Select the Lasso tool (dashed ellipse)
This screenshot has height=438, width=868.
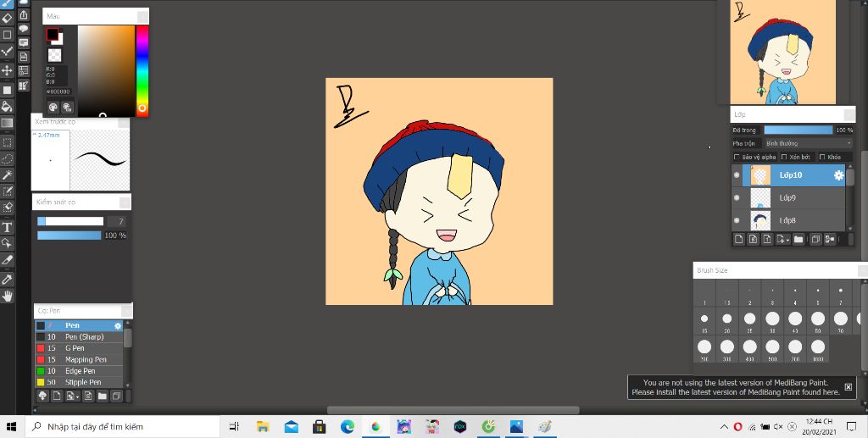pyautogui.click(x=7, y=158)
